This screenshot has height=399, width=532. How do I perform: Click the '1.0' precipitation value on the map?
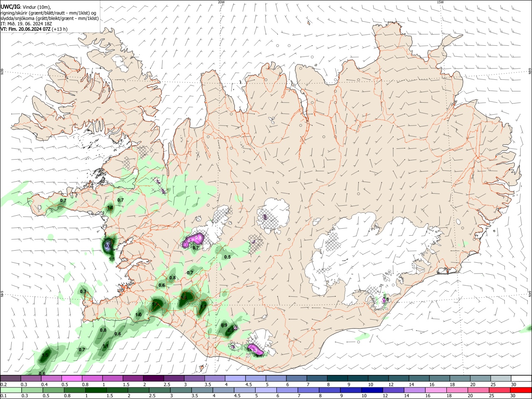point(139,315)
